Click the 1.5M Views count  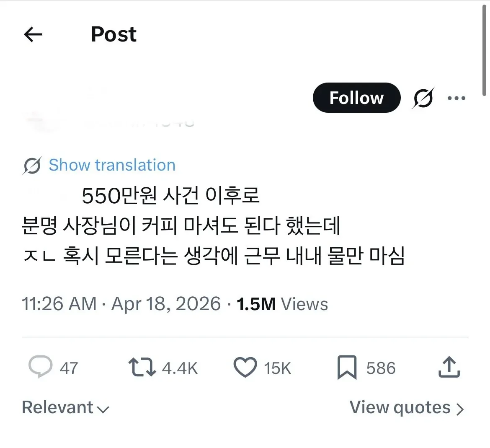click(x=282, y=304)
